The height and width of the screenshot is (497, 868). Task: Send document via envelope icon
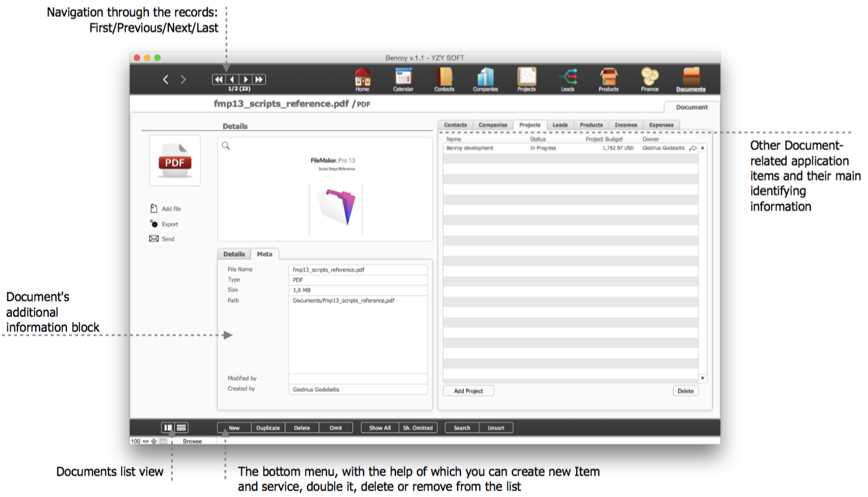coord(154,239)
